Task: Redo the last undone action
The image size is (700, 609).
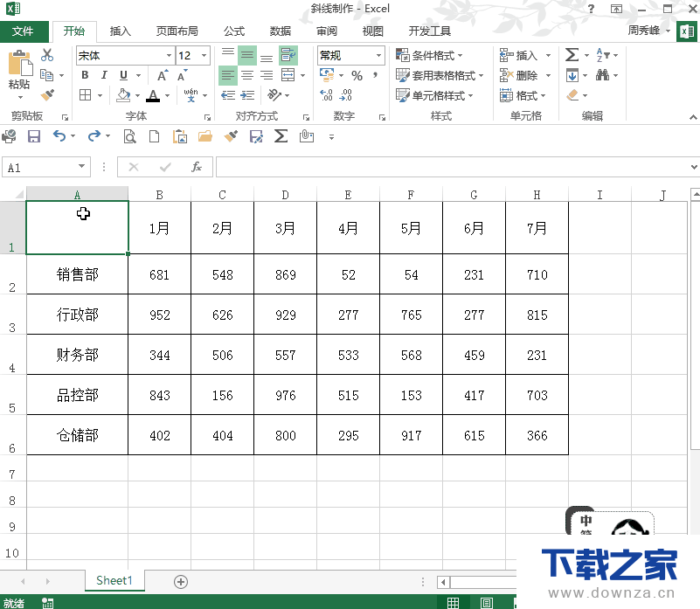Action: click(x=94, y=135)
